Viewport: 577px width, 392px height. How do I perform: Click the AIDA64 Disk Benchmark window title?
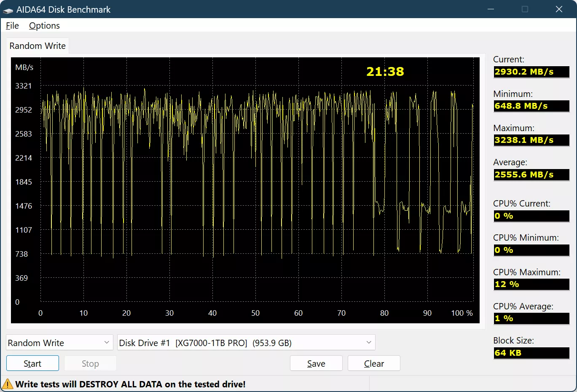[x=63, y=10]
